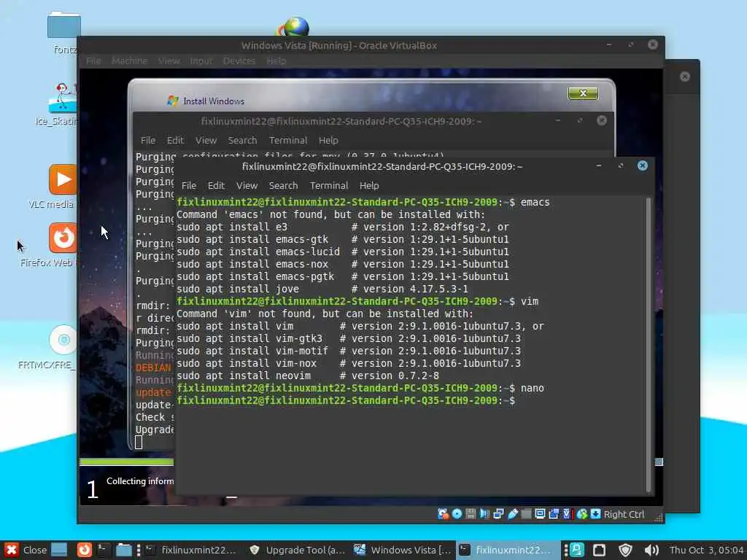Open View menu in background terminal window
Image resolution: width=747 pixels, height=560 pixels.
[206, 141]
